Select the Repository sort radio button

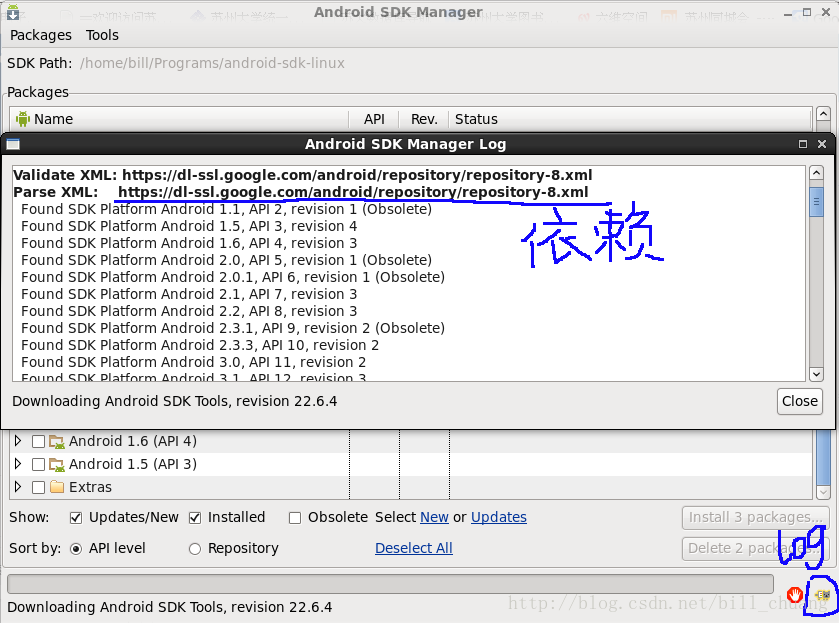[195, 549]
